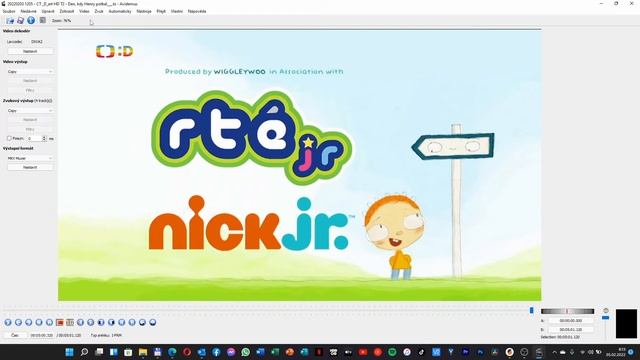Open taskbar Search
Viewport: 640px width, 360px height.
click(x=84, y=352)
